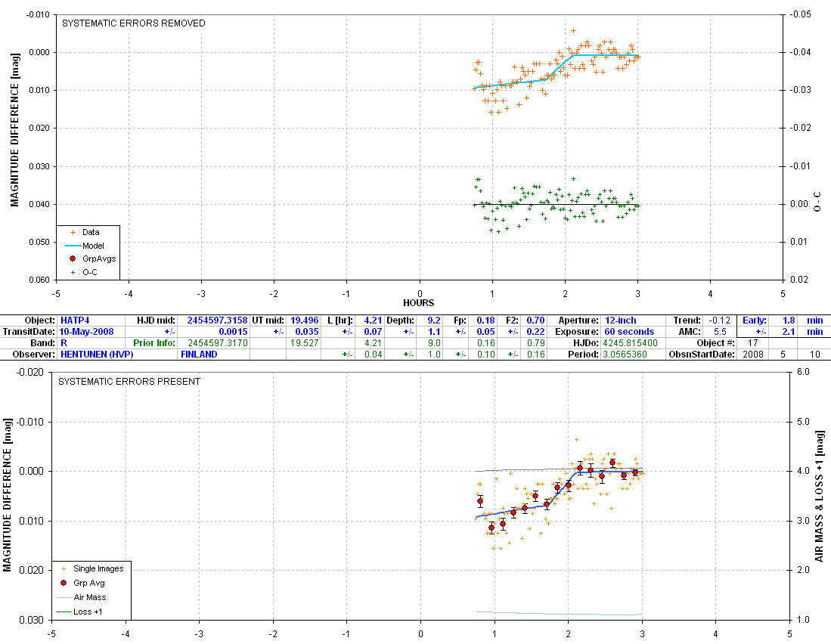Select the 'SYSTEMATIC ERRORS PRESENT' chart title
Screen dimensions: 831x644
[129, 381]
